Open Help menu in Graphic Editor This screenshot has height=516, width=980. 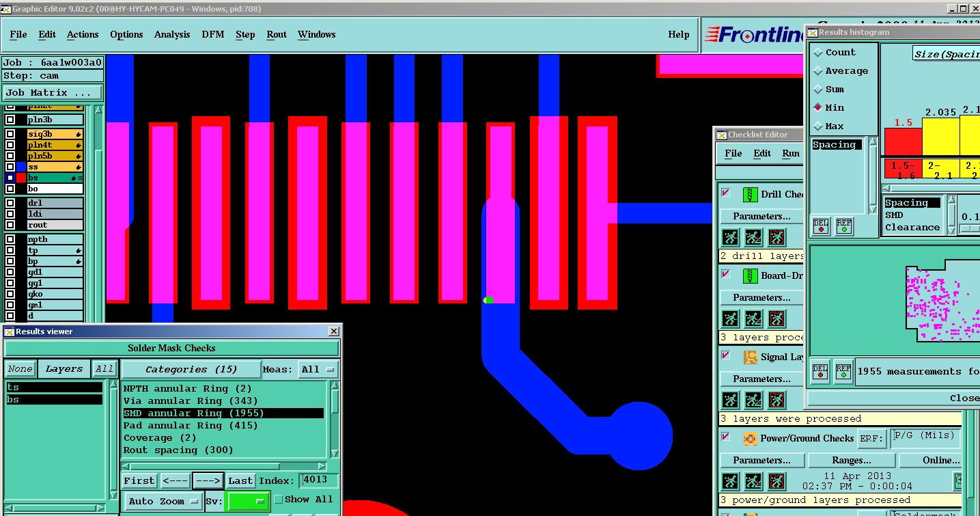(679, 35)
